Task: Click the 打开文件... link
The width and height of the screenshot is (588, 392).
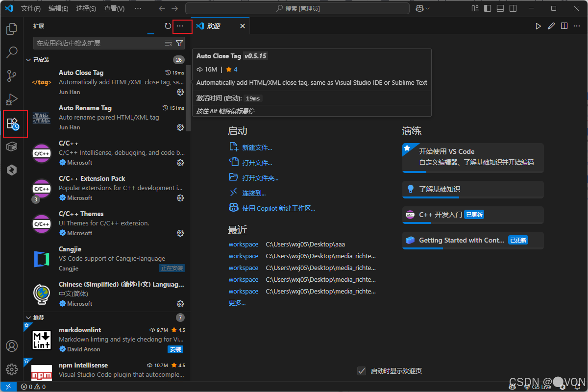Action: pos(257,163)
